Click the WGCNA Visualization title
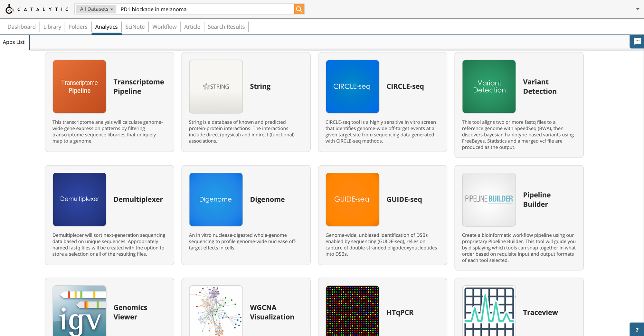Screen dimensions: 644x336 272,312
